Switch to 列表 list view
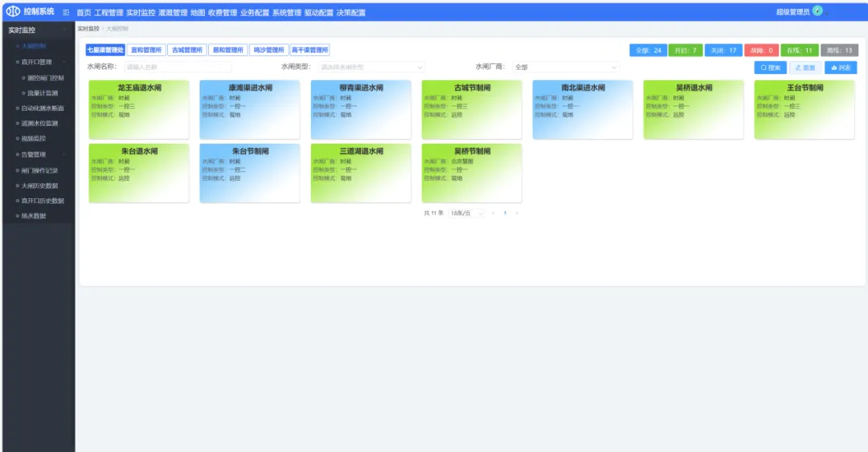Image resolution: width=868 pixels, height=452 pixels. [841, 67]
